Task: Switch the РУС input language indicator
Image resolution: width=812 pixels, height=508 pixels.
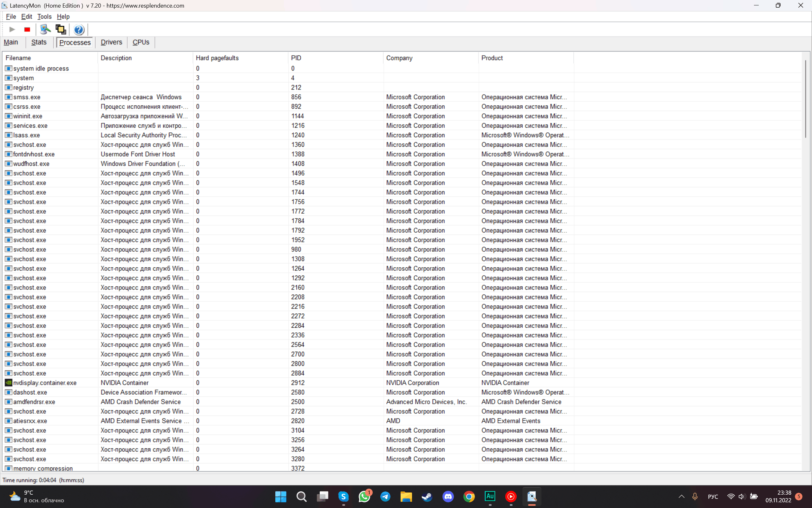Action: [x=713, y=497]
